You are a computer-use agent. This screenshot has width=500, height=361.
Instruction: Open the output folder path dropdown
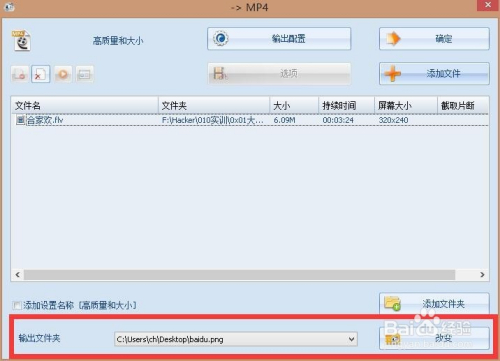(351, 339)
